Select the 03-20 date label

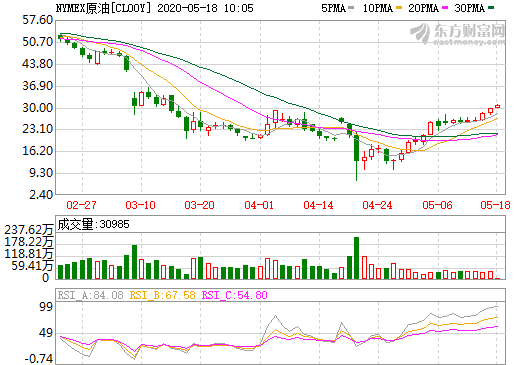point(200,205)
